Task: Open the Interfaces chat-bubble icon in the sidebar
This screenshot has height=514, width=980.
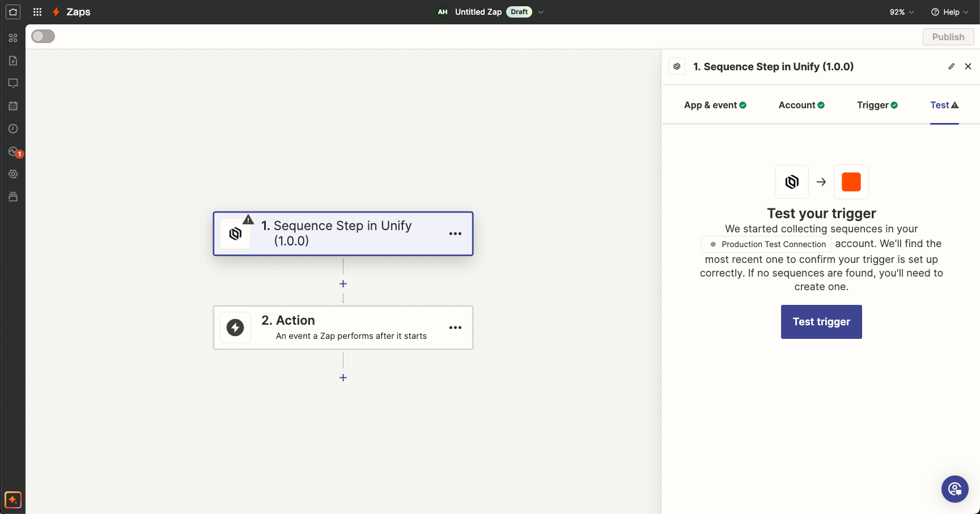Action: pyautogui.click(x=12, y=83)
